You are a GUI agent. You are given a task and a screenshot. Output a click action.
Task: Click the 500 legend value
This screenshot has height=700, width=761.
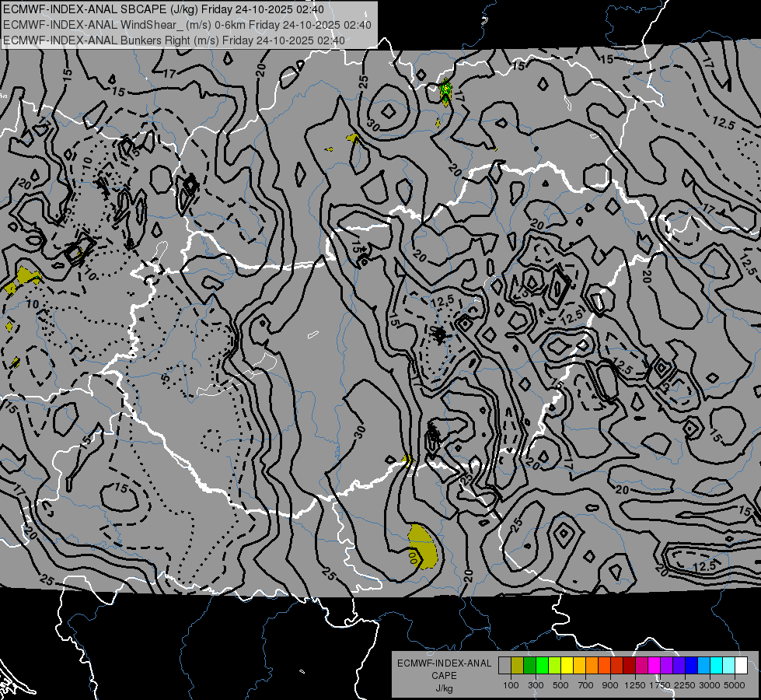[x=560, y=685]
